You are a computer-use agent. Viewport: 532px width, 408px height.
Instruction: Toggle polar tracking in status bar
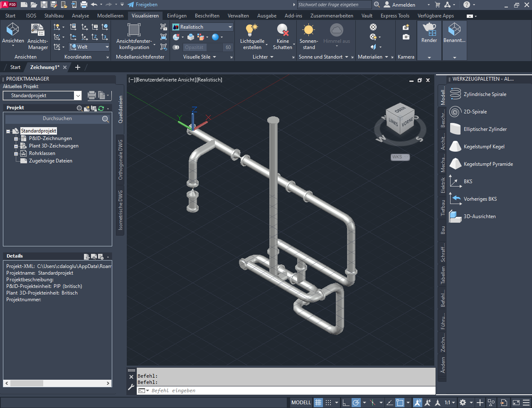(x=356, y=403)
